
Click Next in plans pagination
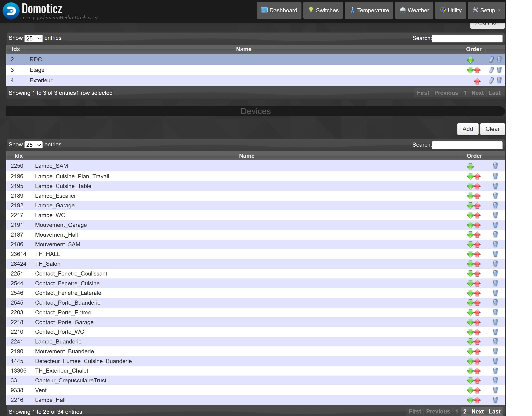coord(477,93)
